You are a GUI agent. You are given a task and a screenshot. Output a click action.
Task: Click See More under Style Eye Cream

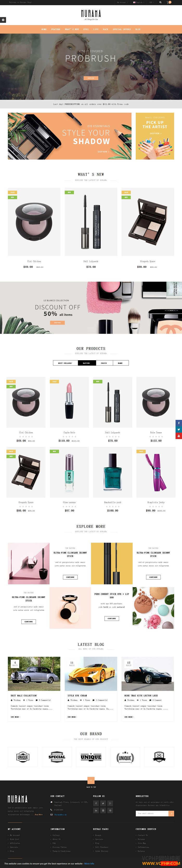pos(72,717)
